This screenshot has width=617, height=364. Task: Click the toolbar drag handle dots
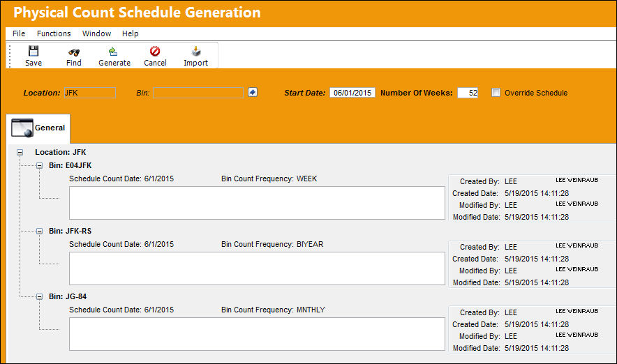click(x=10, y=56)
